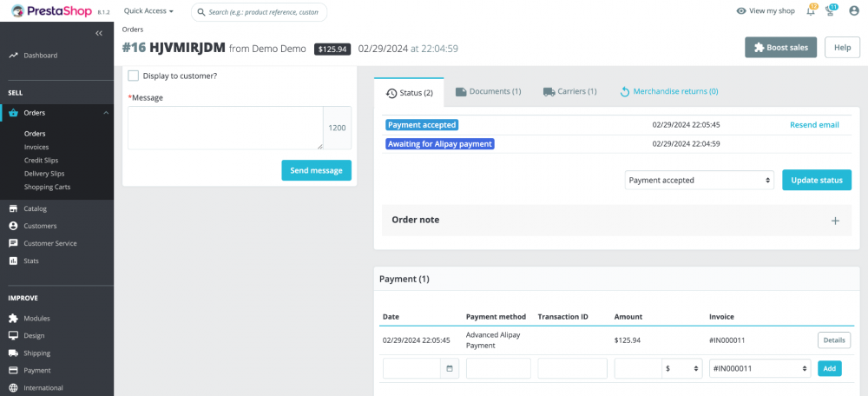The width and height of the screenshot is (868, 396).
Task: Click the Customers person icon
Action: click(x=13, y=226)
